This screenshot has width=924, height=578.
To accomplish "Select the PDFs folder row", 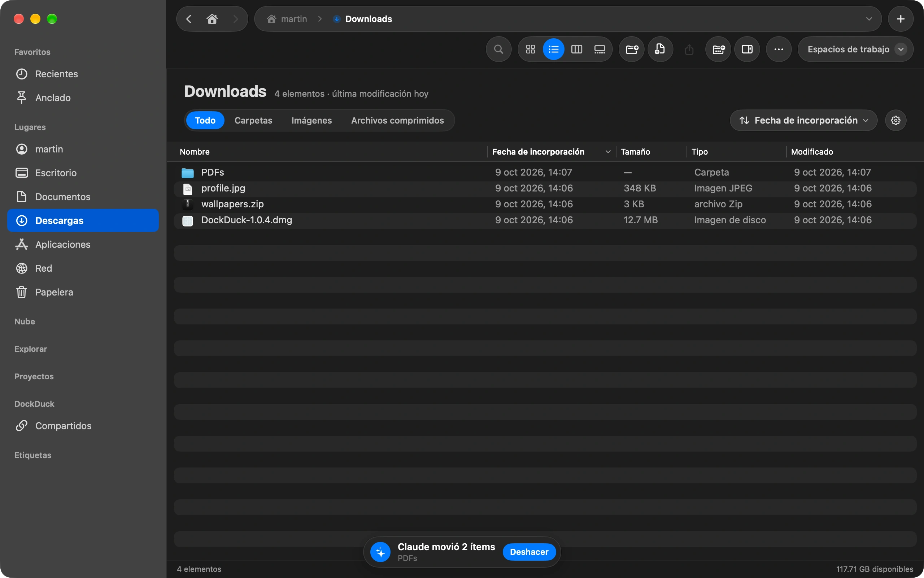I will (545, 172).
